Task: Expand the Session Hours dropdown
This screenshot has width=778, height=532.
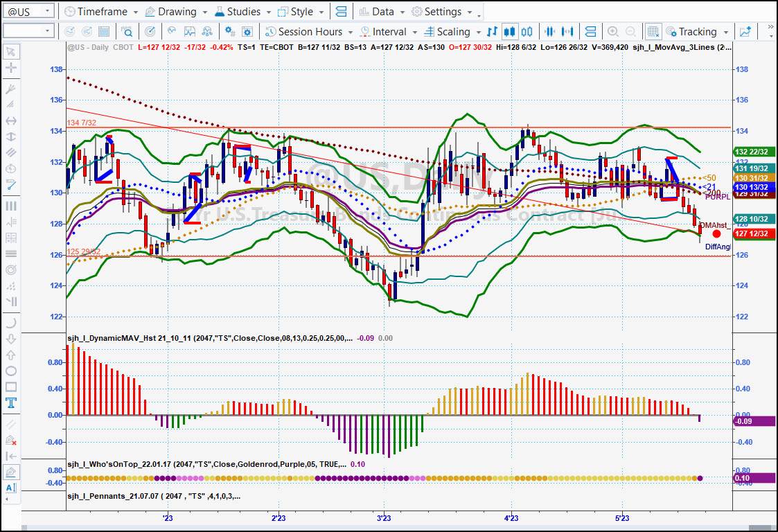Action: (351, 33)
